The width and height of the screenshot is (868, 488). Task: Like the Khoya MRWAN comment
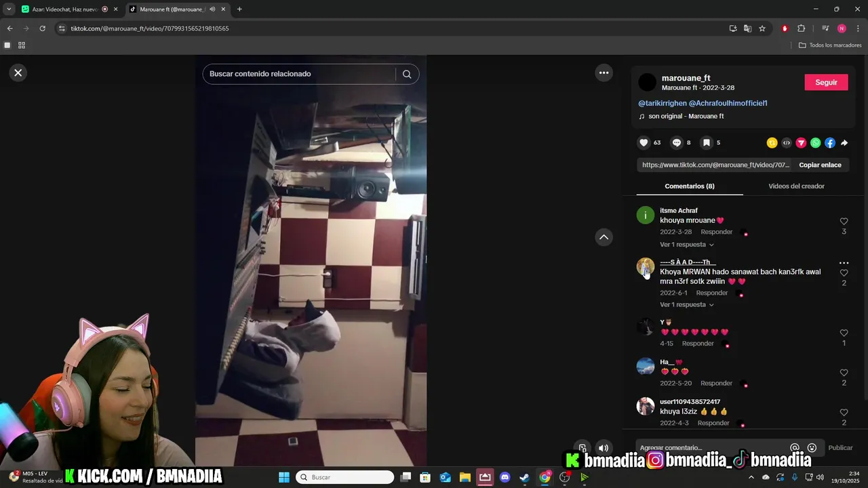click(844, 273)
